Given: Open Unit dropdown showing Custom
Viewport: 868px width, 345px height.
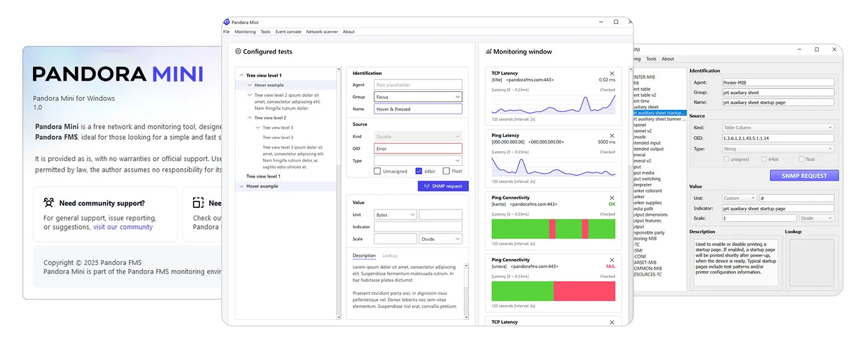Looking at the screenshot, I should (x=739, y=198).
